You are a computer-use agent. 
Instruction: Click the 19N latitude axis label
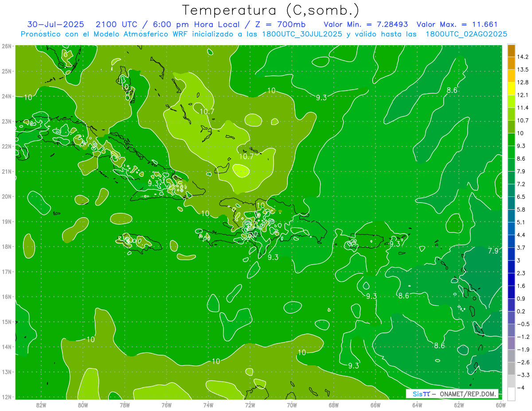coord(7,222)
